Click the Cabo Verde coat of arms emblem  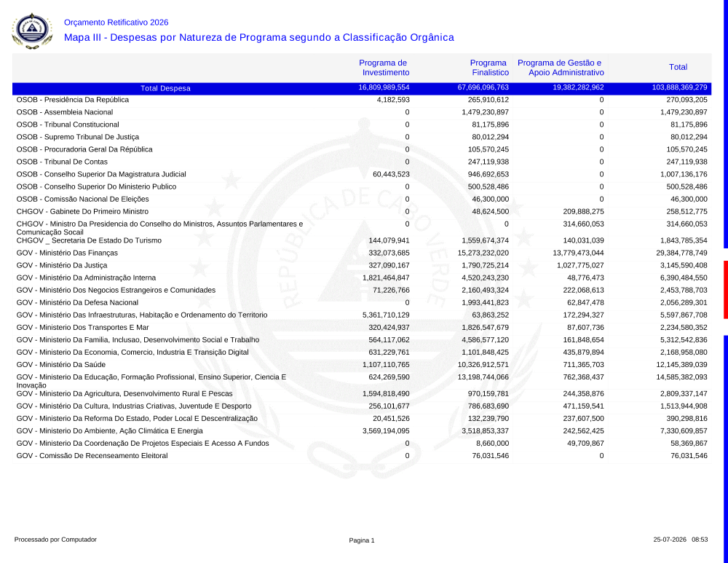[x=32, y=31]
